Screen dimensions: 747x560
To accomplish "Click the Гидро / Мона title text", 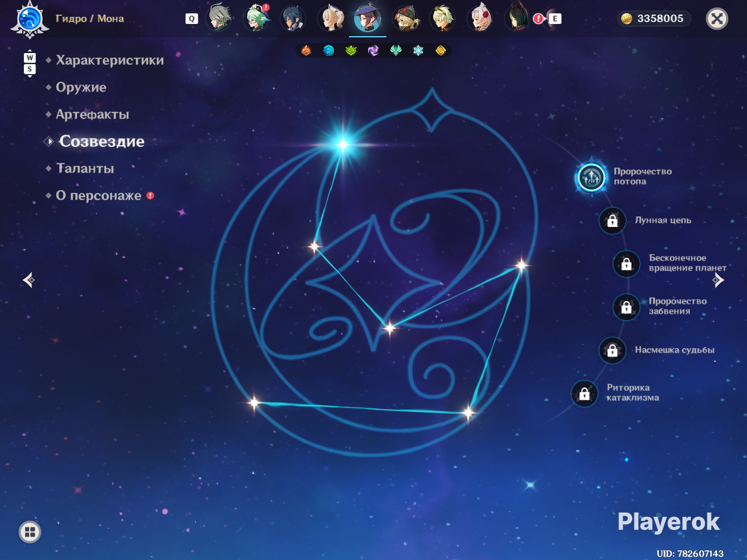I will pos(90,19).
